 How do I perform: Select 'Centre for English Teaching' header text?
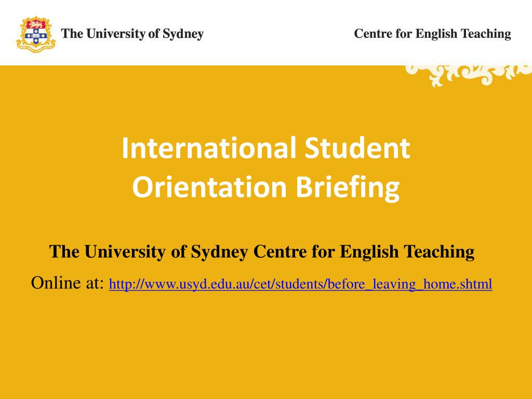pyautogui.click(x=433, y=34)
